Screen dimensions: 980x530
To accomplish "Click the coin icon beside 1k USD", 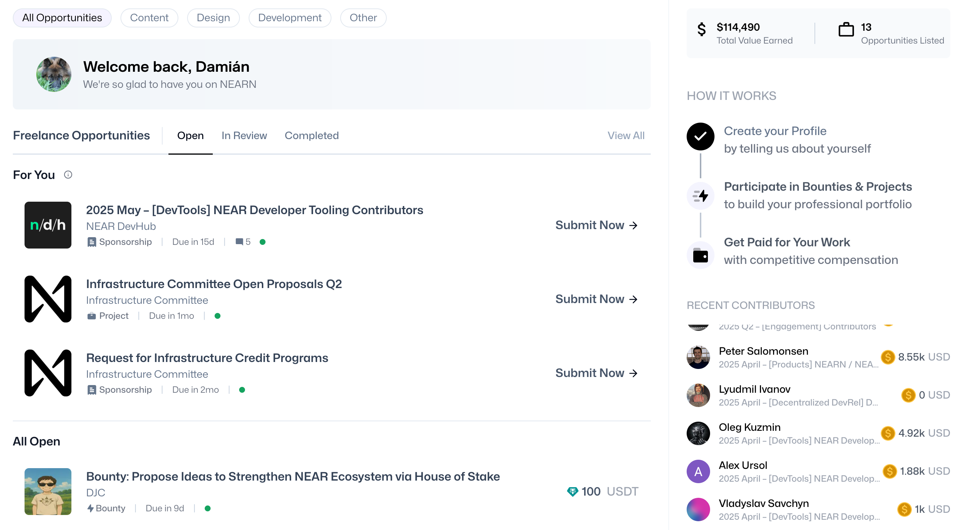I will click(905, 509).
